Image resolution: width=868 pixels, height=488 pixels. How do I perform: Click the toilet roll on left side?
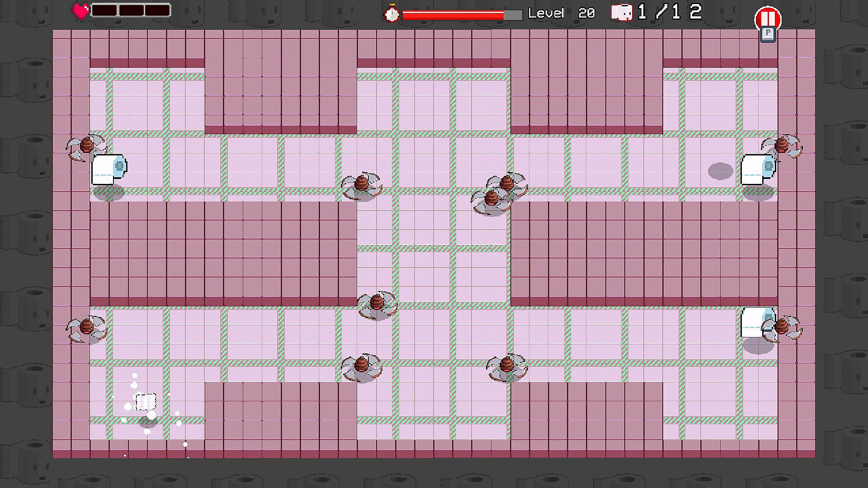[x=109, y=169]
